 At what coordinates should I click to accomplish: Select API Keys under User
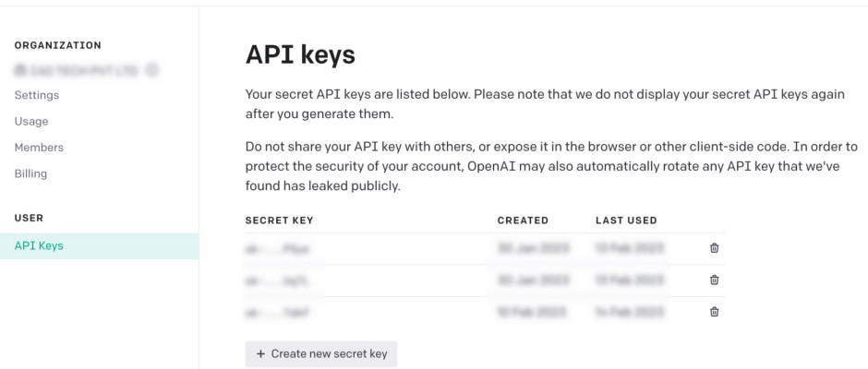(39, 245)
